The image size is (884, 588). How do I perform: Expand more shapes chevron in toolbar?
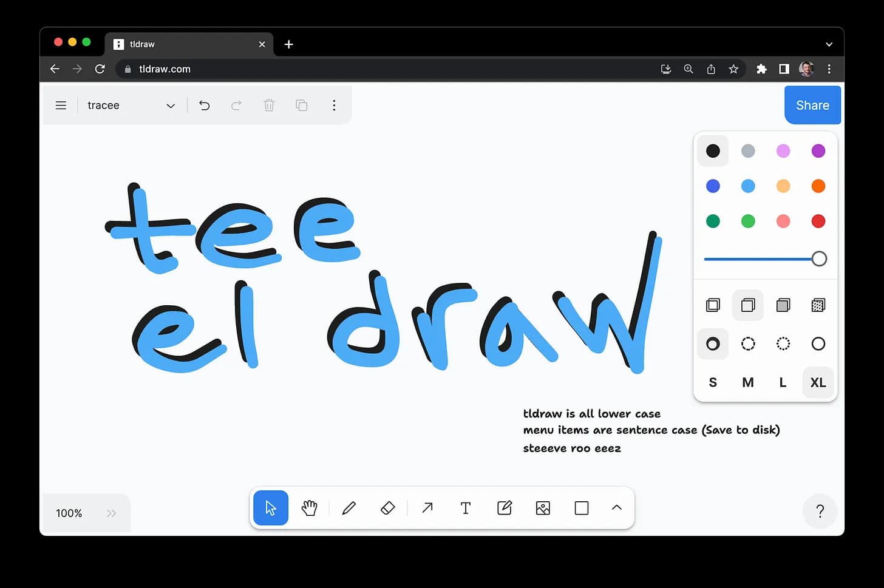[x=617, y=508]
